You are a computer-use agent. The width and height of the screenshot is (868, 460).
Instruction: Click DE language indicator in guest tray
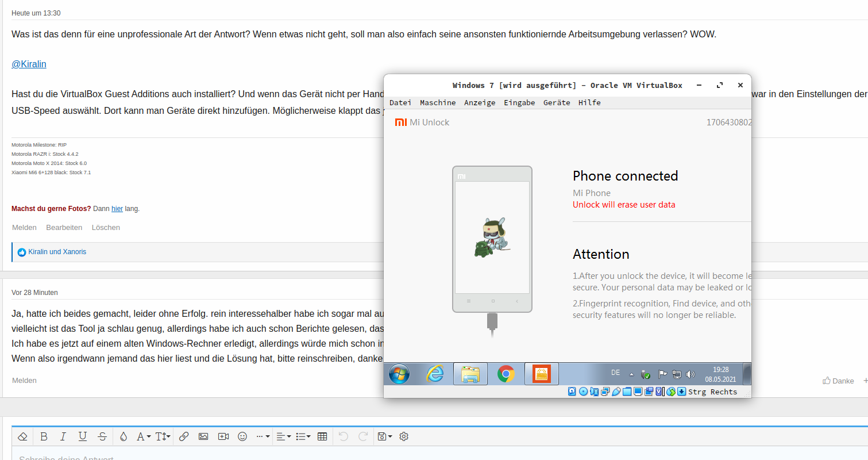tap(615, 373)
